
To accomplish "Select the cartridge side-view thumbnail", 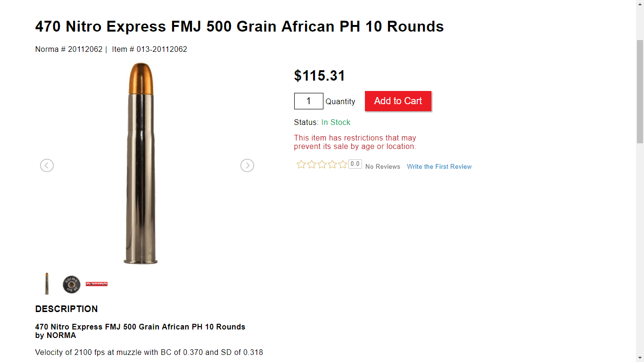I will (x=47, y=284).
